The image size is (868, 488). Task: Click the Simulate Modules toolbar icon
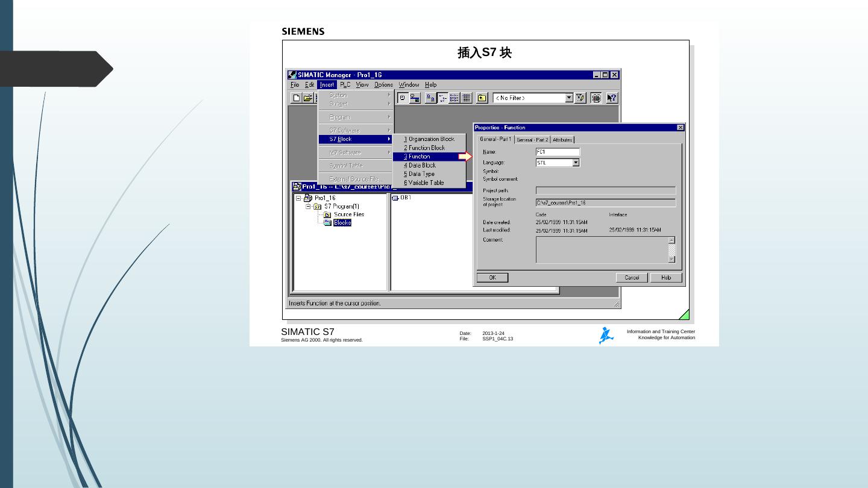pyautogui.click(x=596, y=98)
